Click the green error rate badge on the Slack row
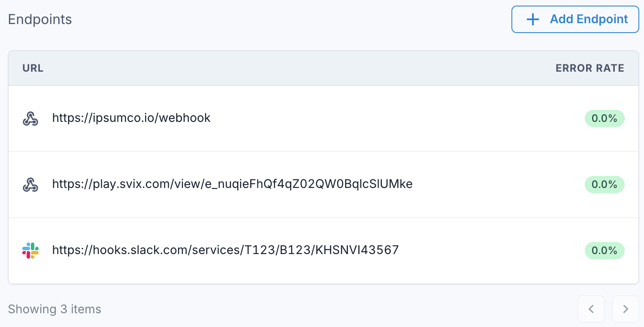The width and height of the screenshot is (644, 327). click(605, 251)
